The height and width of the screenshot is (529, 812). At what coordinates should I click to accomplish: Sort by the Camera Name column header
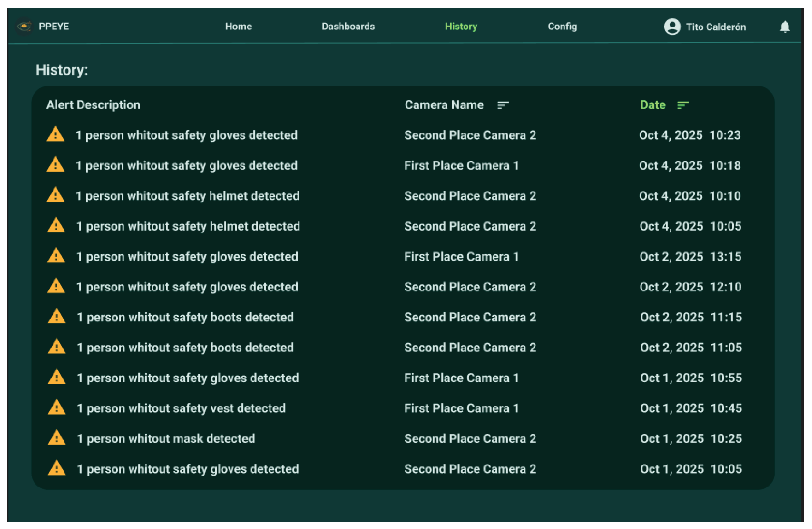[x=444, y=105]
